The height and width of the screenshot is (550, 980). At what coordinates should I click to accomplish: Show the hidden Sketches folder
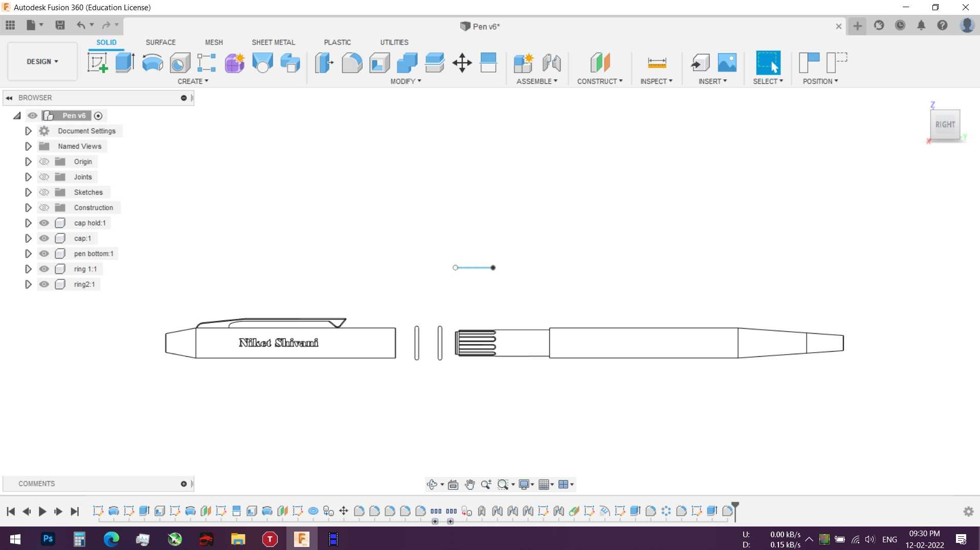[x=44, y=192]
